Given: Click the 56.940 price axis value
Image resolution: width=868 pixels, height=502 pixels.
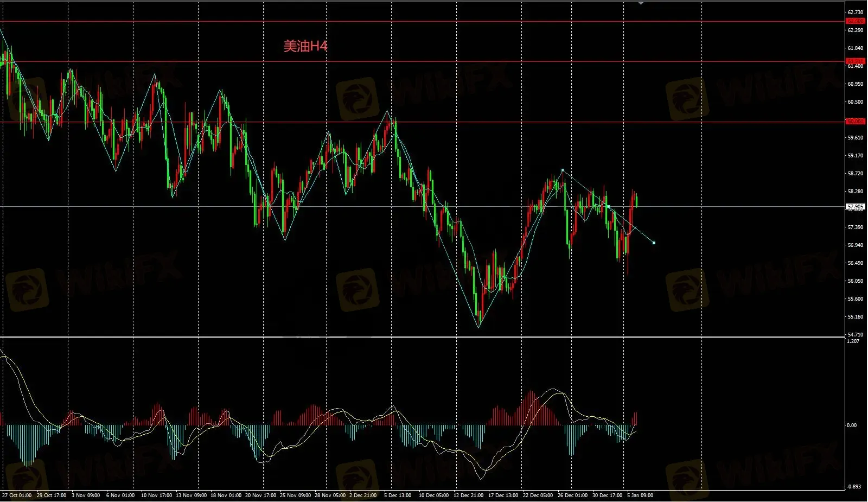Looking at the screenshot, I should pyautogui.click(x=855, y=245).
